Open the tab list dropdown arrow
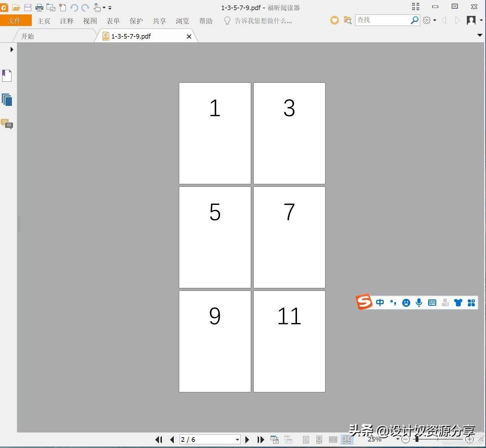The image size is (486, 448). coord(480,35)
